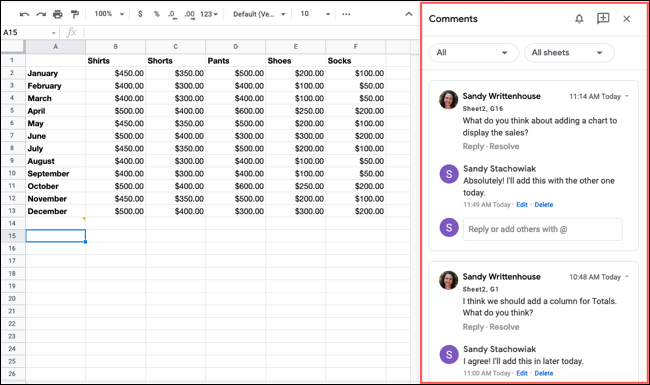Select column E header
Image resolution: width=650 pixels, height=385 pixels.
click(x=296, y=47)
